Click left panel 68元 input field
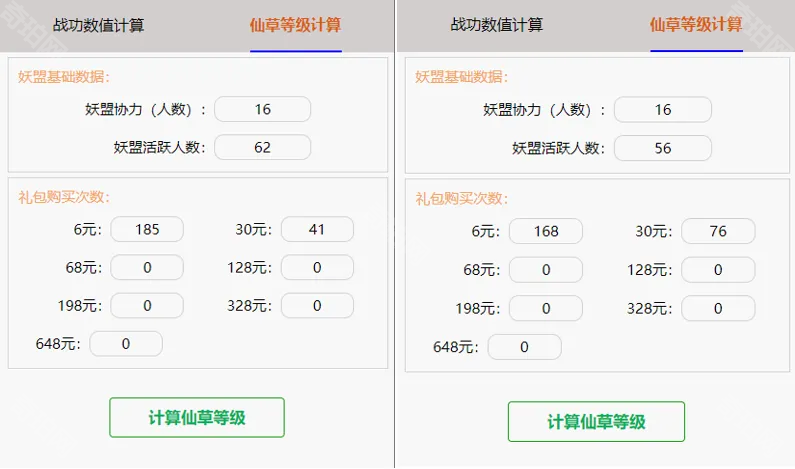The height and width of the screenshot is (469, 795). 147,267
